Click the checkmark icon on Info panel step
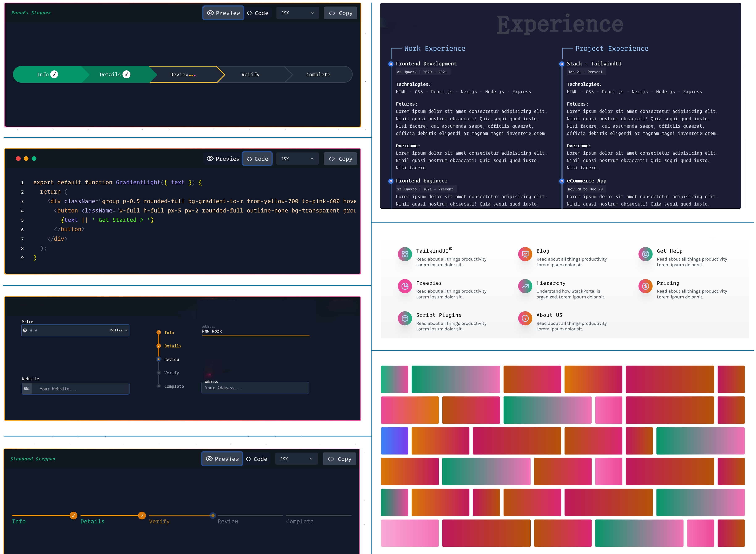The height and width of the screenshot is (554, 756). (54, 75)
